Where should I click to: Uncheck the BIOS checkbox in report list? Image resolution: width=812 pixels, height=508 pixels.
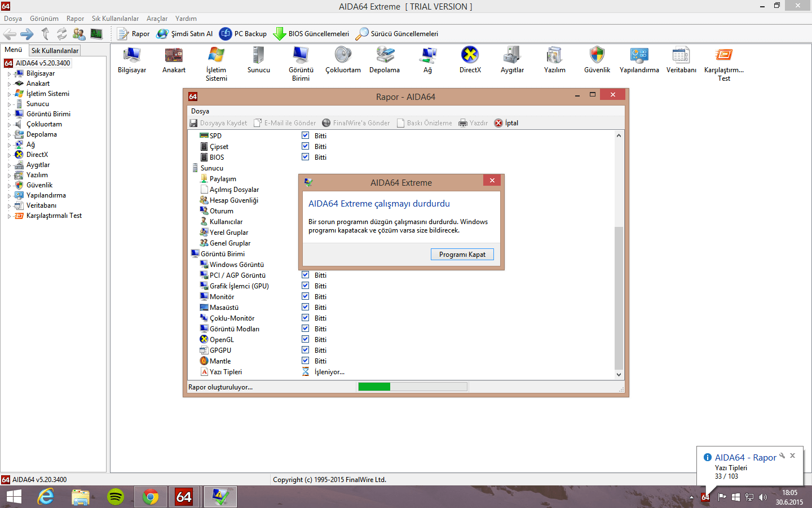click(x=305, y=157)
